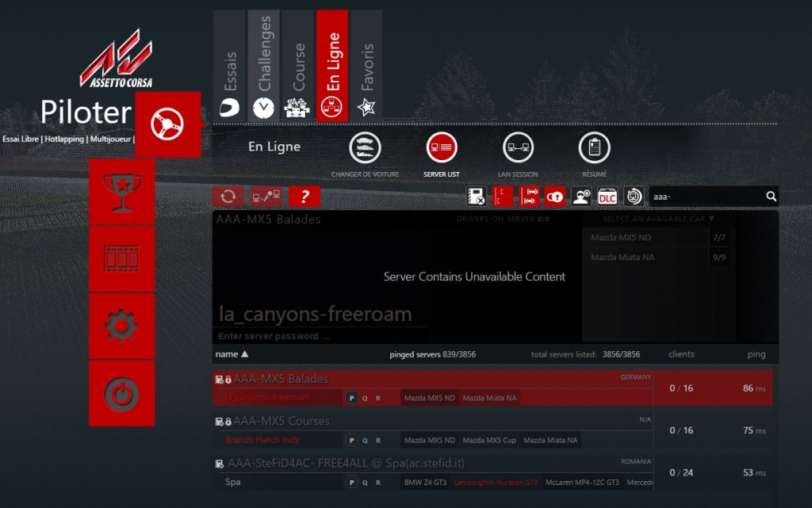The width and height of the screenshot is (812, 508).
Task: Click Lamborghini Huracan GT3 car tag
Action: [496, 482]
